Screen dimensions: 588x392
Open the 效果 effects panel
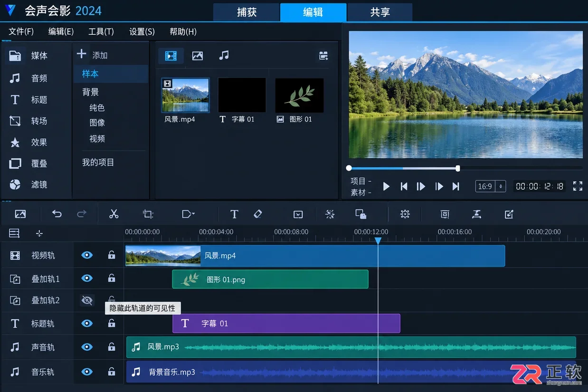coord(28,143)
